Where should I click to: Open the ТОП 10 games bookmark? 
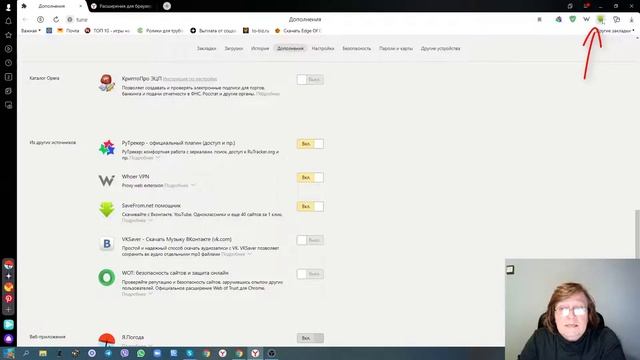click(107, 31)
